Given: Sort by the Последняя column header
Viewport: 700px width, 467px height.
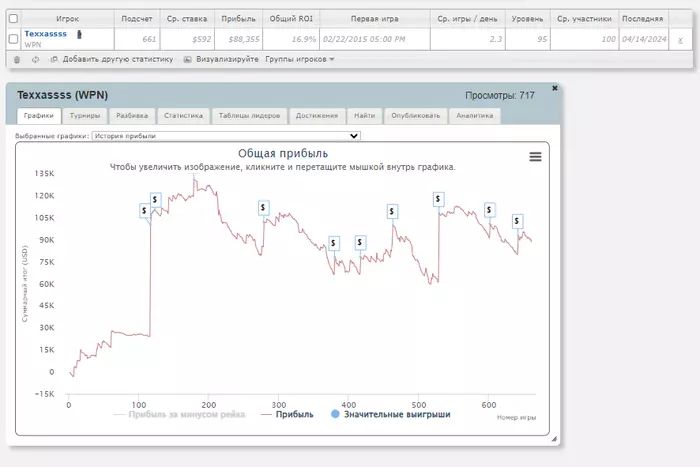Looking at the screenshot, I should 643,19.
